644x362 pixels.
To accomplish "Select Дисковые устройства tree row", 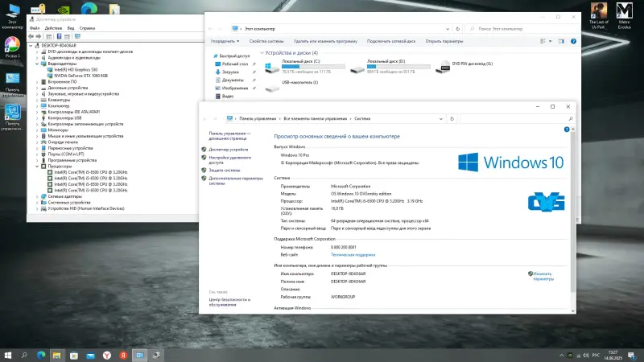I will point(68,88).
